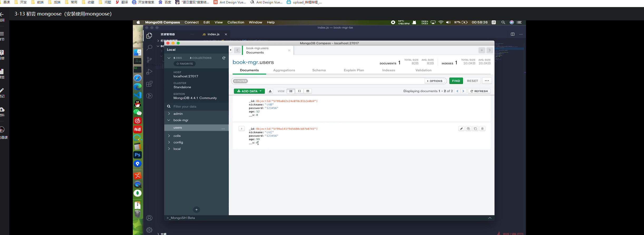Open the Validation tab

[x=423, y=70]
